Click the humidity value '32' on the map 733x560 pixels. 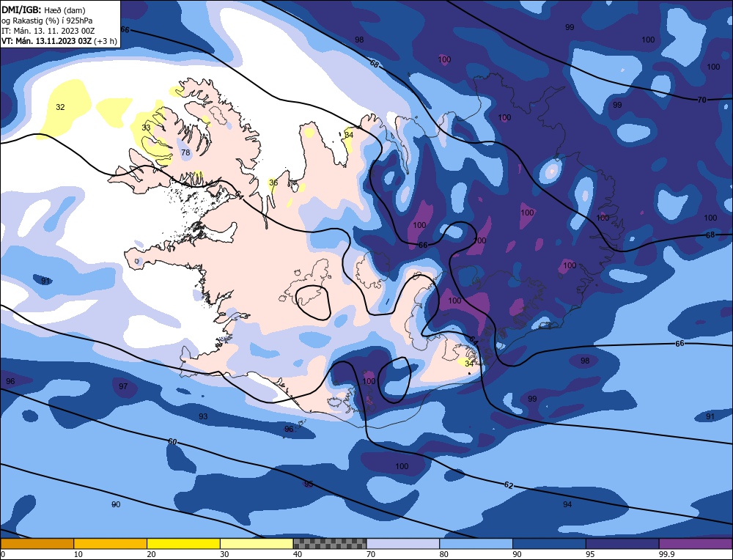pyautogui.click(x=60, y=107)
